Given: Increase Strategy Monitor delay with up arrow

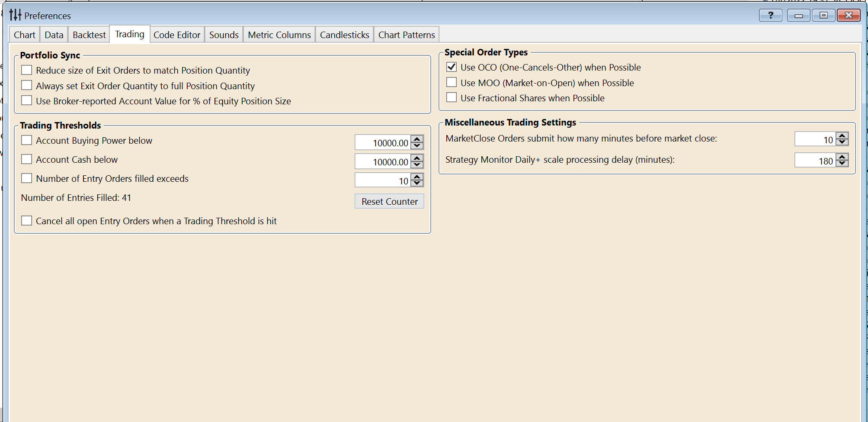Looking at the screenshot, I should (x=842, y=157).
